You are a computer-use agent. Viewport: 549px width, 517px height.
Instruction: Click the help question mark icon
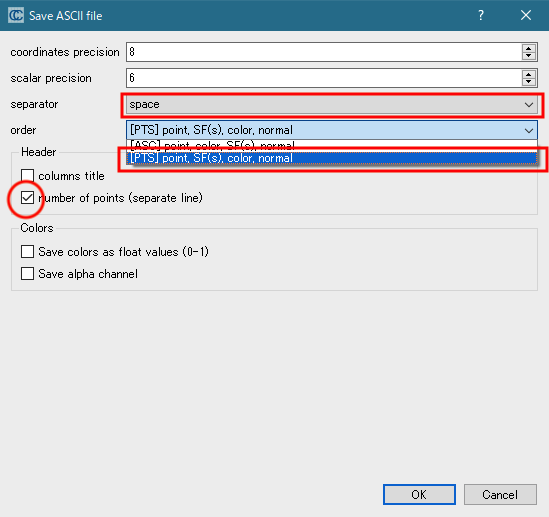(481, 15)
